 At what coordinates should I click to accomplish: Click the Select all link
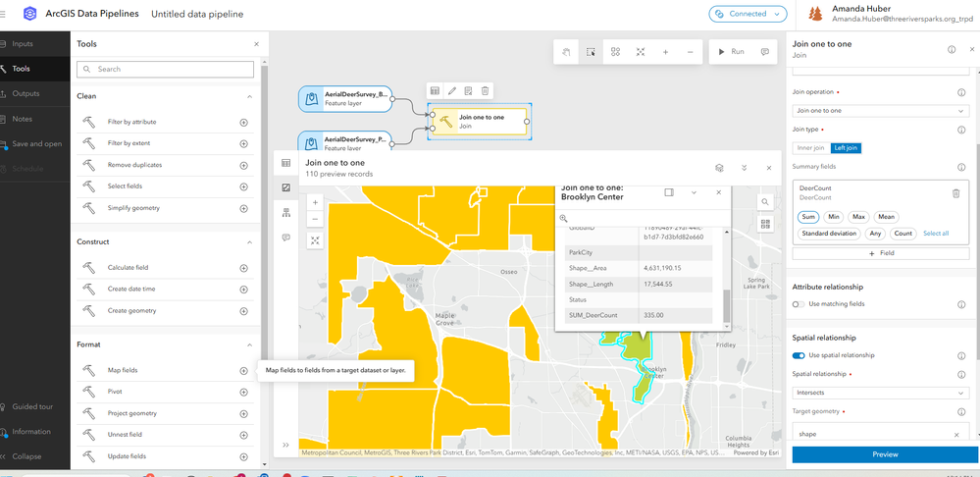click(x=936, y=234)
